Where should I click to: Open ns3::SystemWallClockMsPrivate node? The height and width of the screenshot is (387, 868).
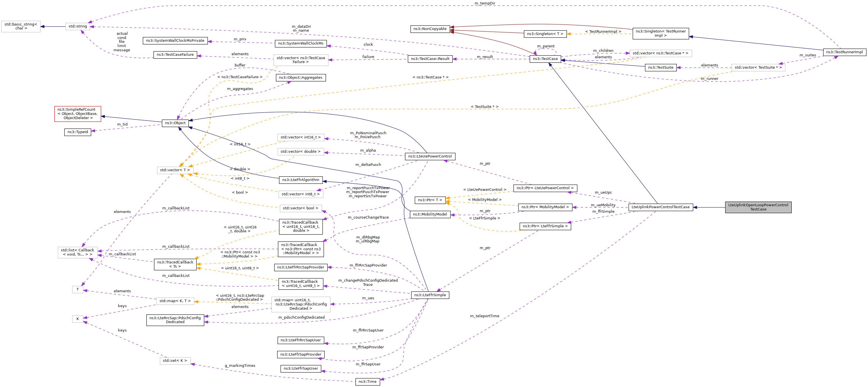tap(175, 40)
